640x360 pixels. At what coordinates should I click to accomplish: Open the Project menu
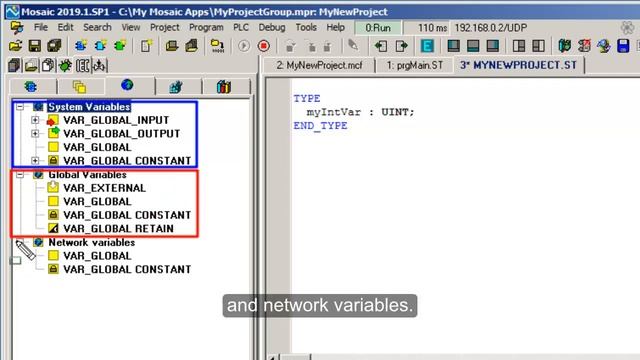point(164,27)
